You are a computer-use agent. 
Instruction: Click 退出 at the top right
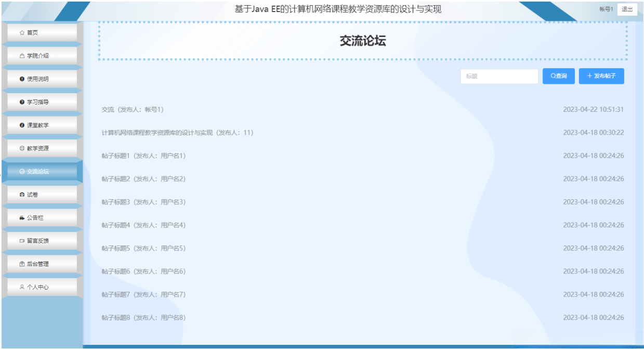627,9
